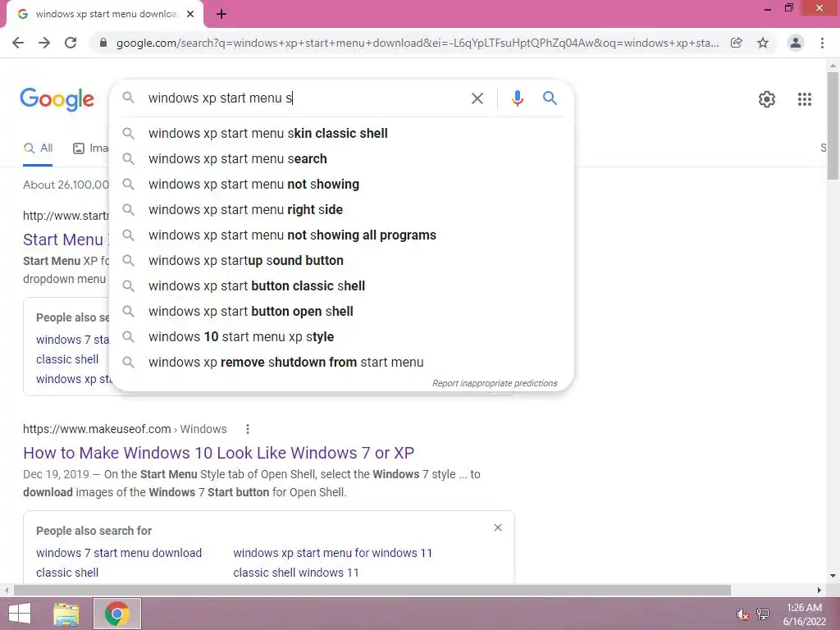Choose suggestion 'skin classic shell'

(342, 134)
